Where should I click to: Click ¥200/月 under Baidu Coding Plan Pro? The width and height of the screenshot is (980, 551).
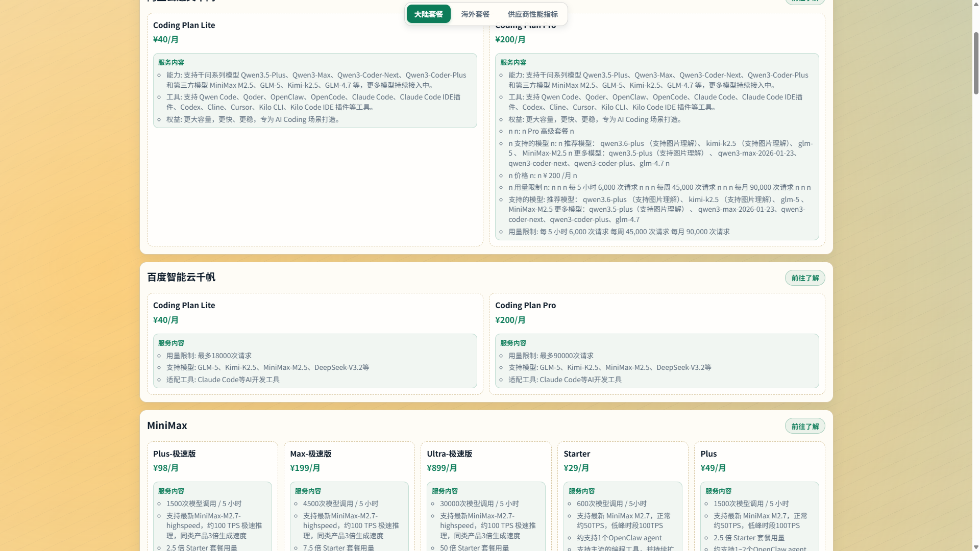point(510,320)
